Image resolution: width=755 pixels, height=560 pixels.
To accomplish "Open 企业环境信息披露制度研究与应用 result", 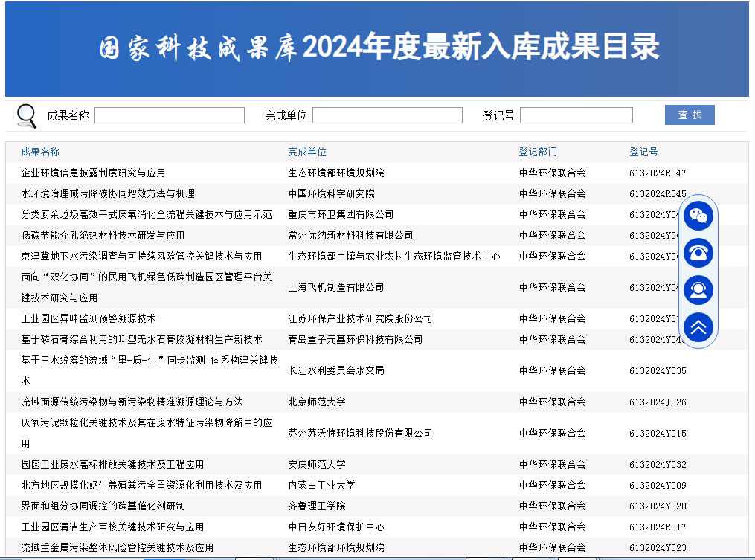I will (93, 173).
